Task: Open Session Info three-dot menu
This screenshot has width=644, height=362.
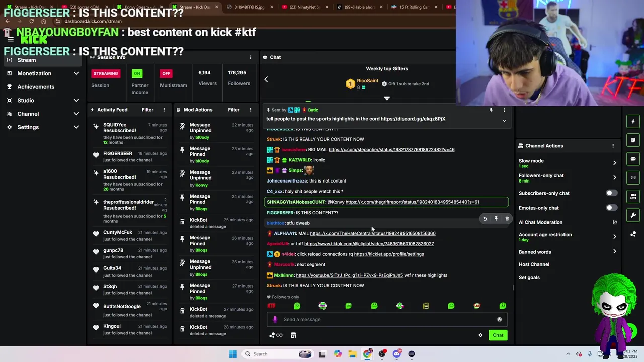Action: (251, 57)
